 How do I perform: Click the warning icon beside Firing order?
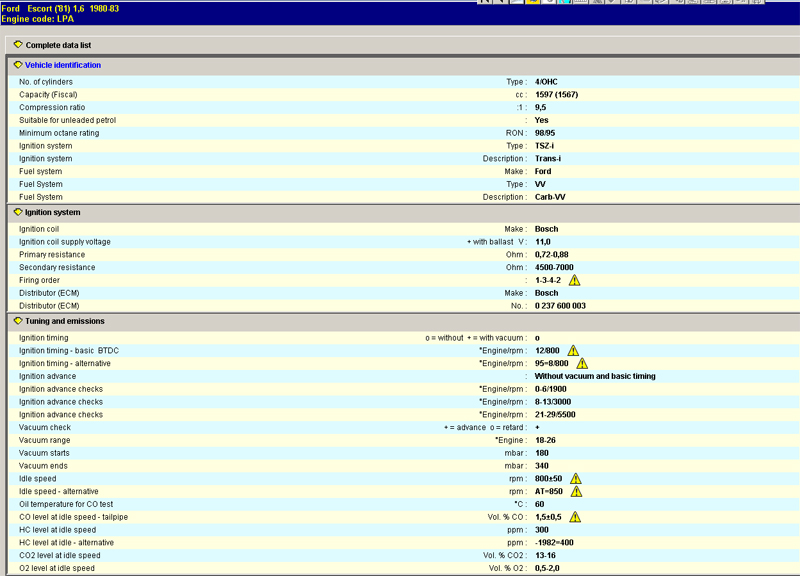click(x=574, y=281)
